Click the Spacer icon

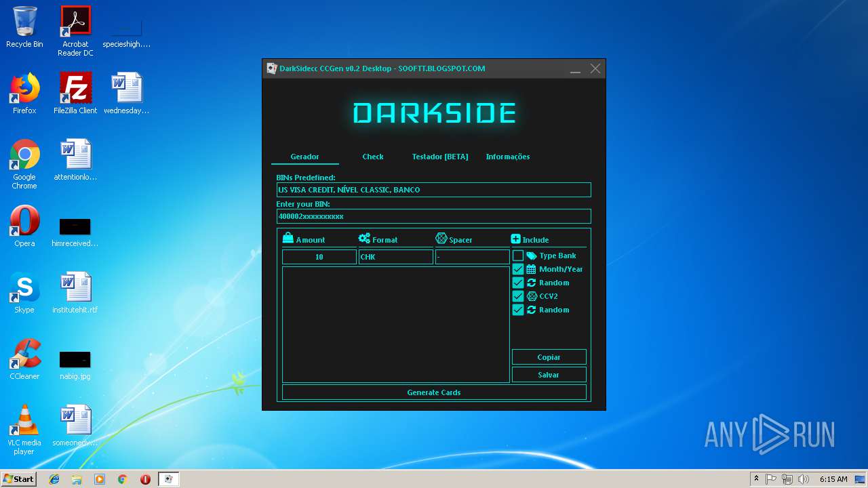[441, 239]
